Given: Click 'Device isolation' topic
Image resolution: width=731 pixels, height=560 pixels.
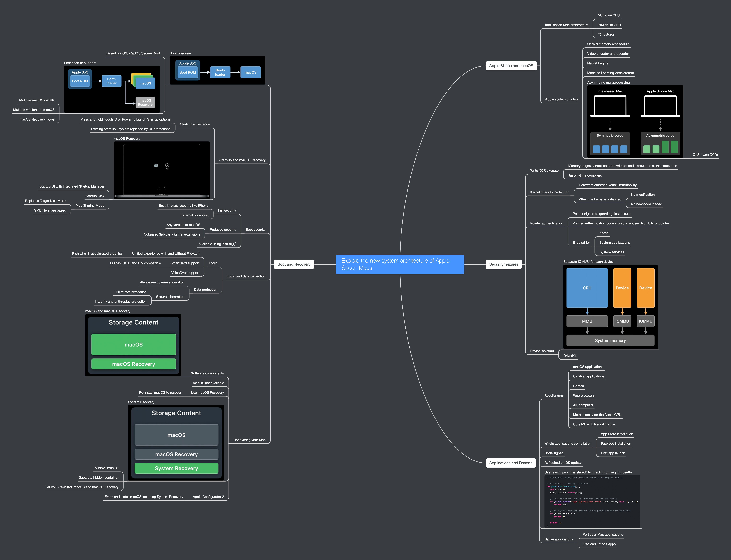Looking at the screenshot, I should click(542, 351).
